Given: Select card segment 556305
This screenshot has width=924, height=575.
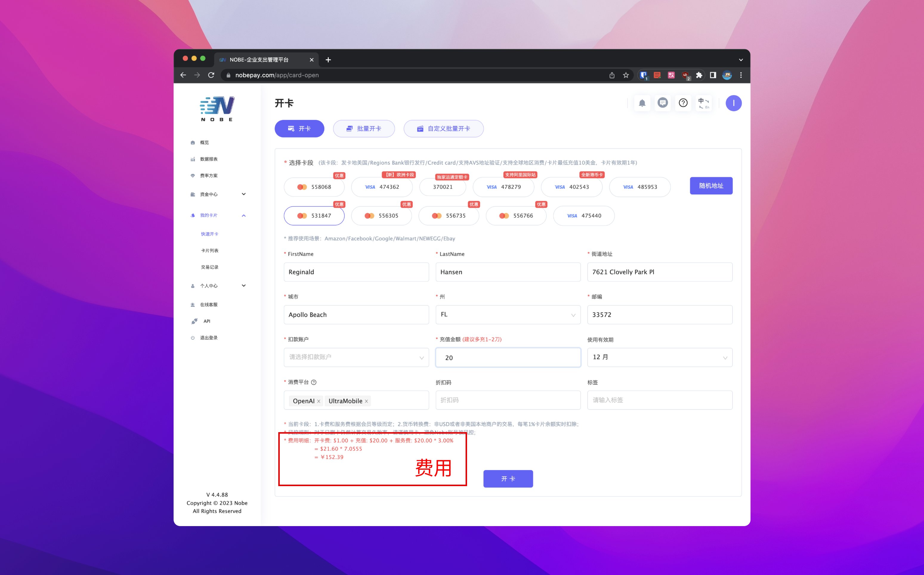Looking at the screenshot, I should click(381, 216).
